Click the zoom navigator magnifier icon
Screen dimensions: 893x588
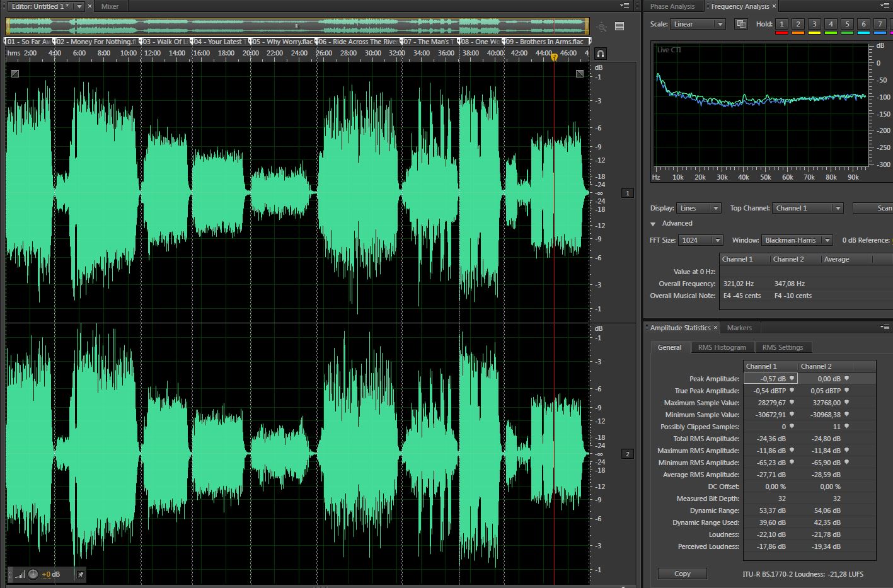pos(602,26)
